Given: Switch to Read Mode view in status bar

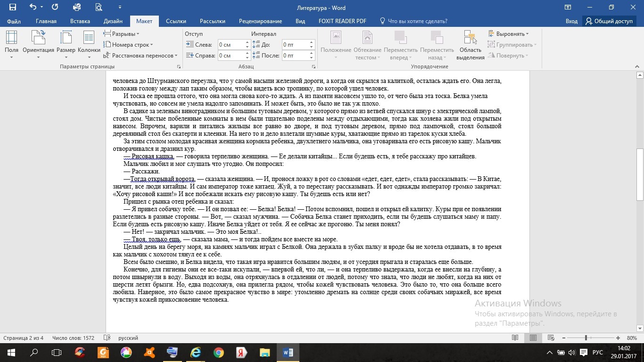Looking at the screenshot, I should [515, 338].
